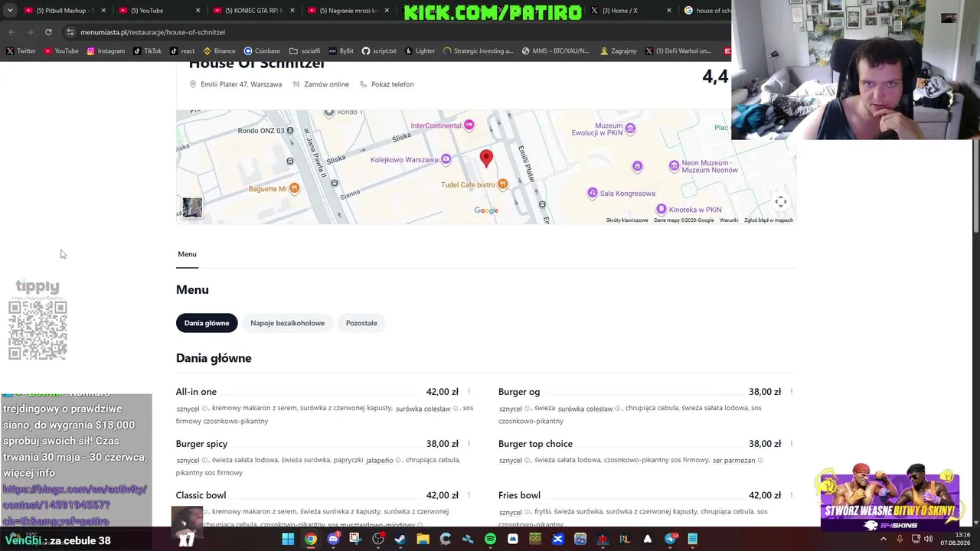Open the map Warunki terms link
The width and height of the screenshot is (980, 551).
(x=729, y=220)
